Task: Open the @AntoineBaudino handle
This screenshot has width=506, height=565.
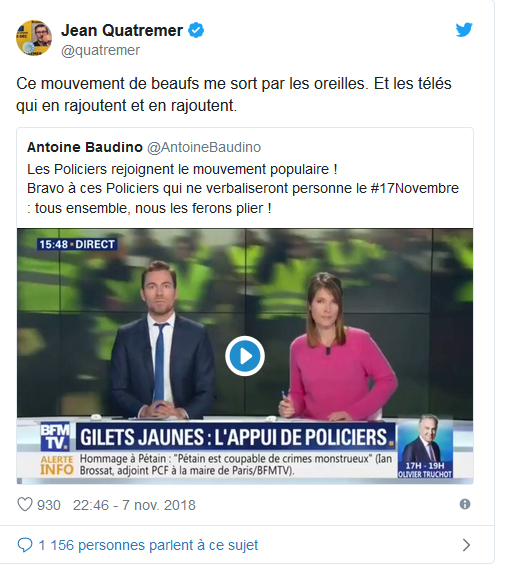Action: (204, 147)
